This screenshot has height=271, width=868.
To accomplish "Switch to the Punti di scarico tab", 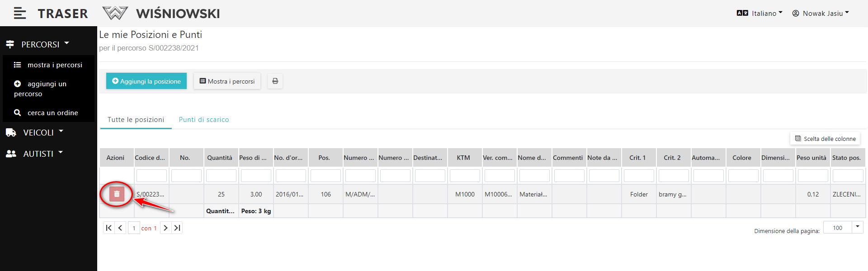I will click(x=204, y=120).
